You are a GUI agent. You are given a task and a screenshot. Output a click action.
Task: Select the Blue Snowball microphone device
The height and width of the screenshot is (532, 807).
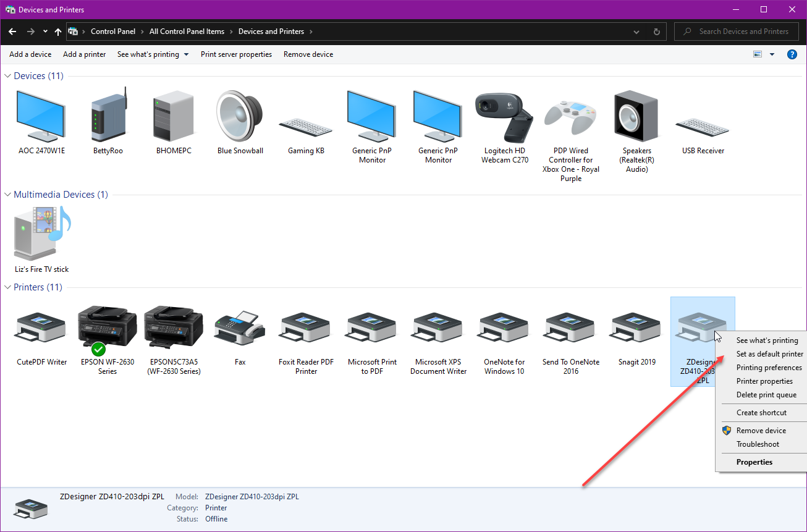tap(240, 121)
